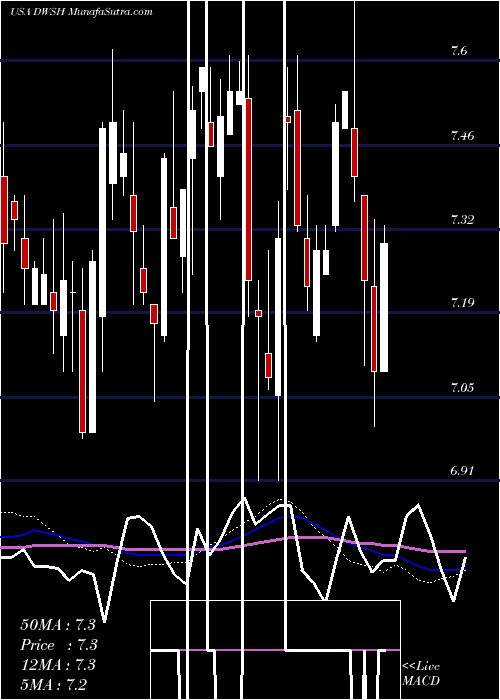Click the "USA DWSH MunafaSutra.com" title text
This screenshot has height=700, width=500.
(x=81, y=12)
